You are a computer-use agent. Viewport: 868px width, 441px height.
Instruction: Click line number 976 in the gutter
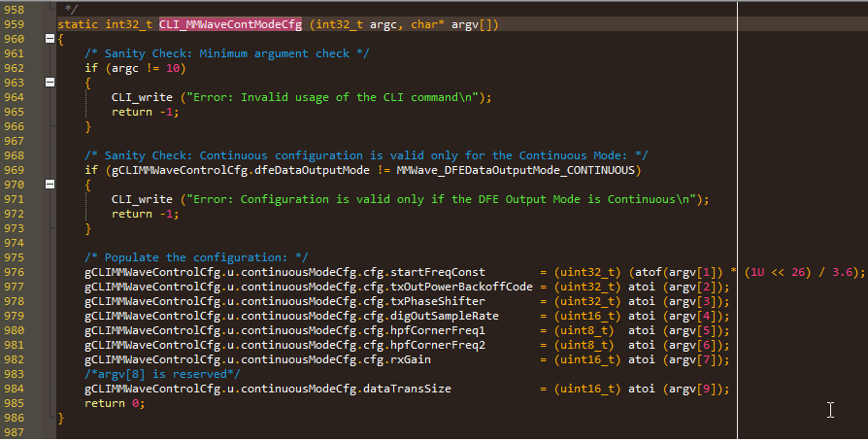click(14, 272)
